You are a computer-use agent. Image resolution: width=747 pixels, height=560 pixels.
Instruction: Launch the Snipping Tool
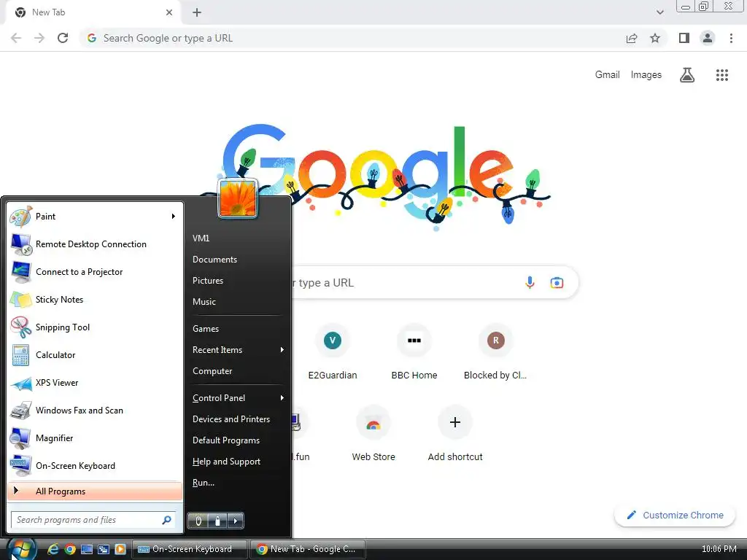coord(96,327)
